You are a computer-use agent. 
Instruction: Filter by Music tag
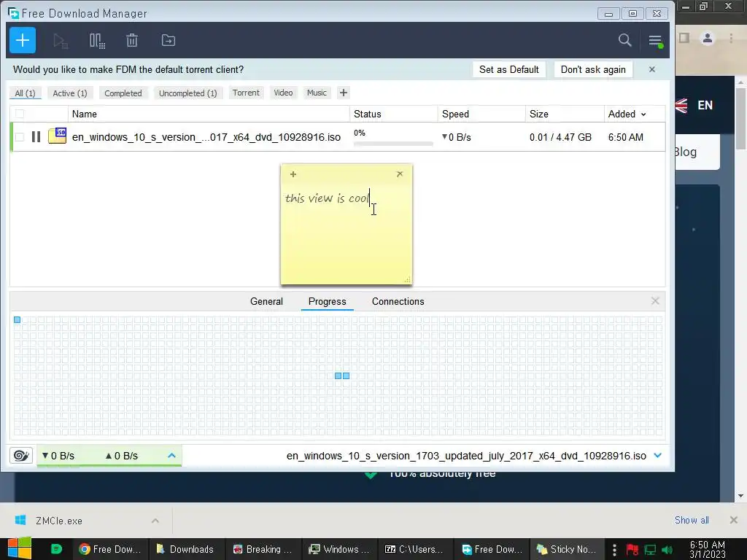317,93
